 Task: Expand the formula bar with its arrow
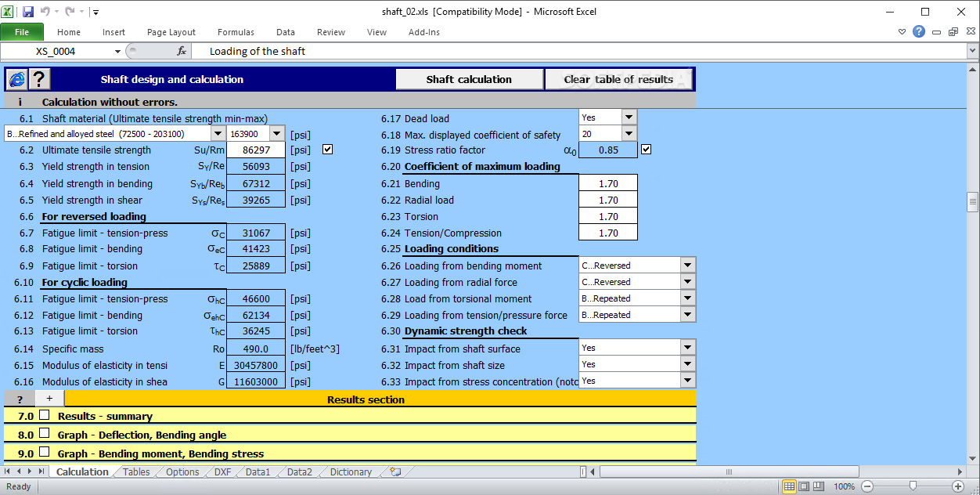click(x=972, y=51)
